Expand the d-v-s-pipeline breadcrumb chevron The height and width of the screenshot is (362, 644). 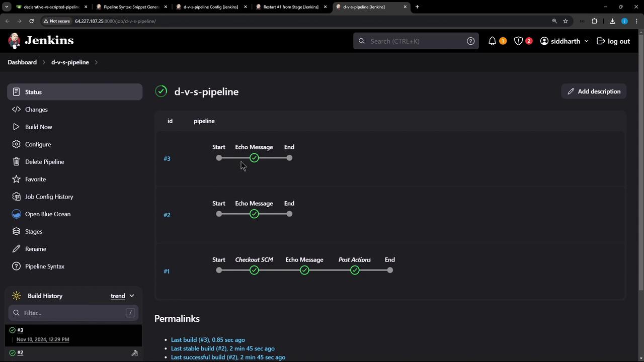96,62
